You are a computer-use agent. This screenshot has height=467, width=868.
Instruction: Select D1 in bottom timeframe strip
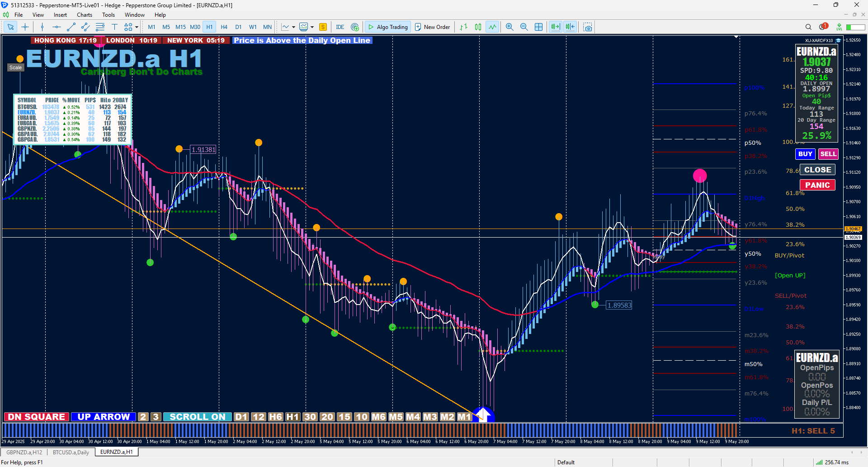pos(241,417)
